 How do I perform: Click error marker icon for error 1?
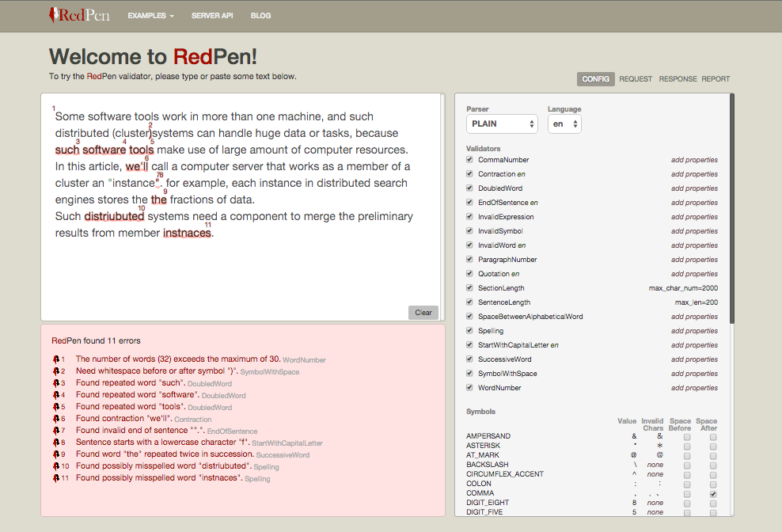coord(55,359)
